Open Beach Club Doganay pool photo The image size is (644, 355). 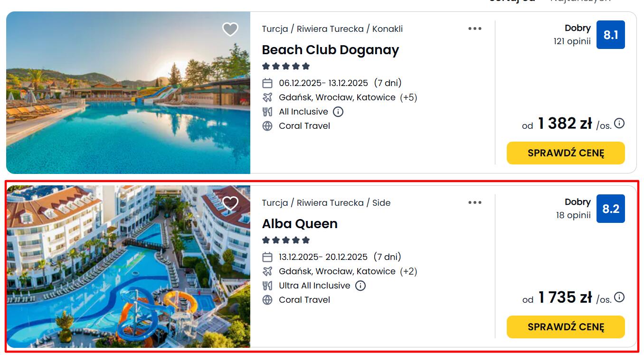click(x=128, y=105)
